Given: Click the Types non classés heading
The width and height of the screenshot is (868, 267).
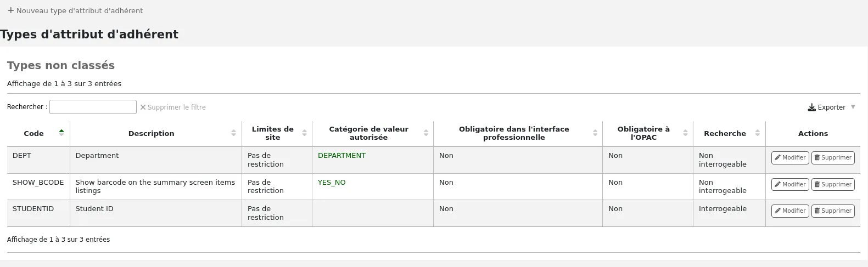Looking at the screenshot, I should (x=61, y=65).
